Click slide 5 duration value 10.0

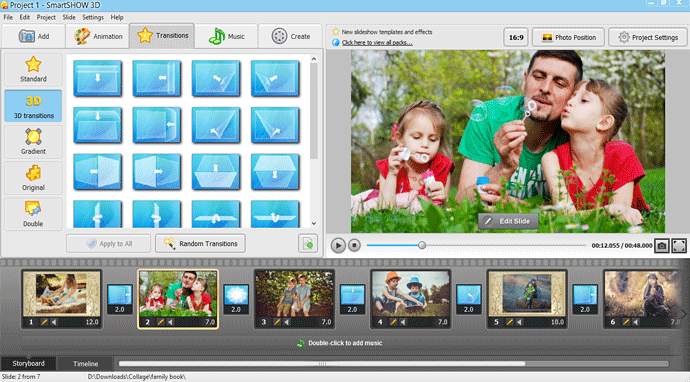(557, 322)
